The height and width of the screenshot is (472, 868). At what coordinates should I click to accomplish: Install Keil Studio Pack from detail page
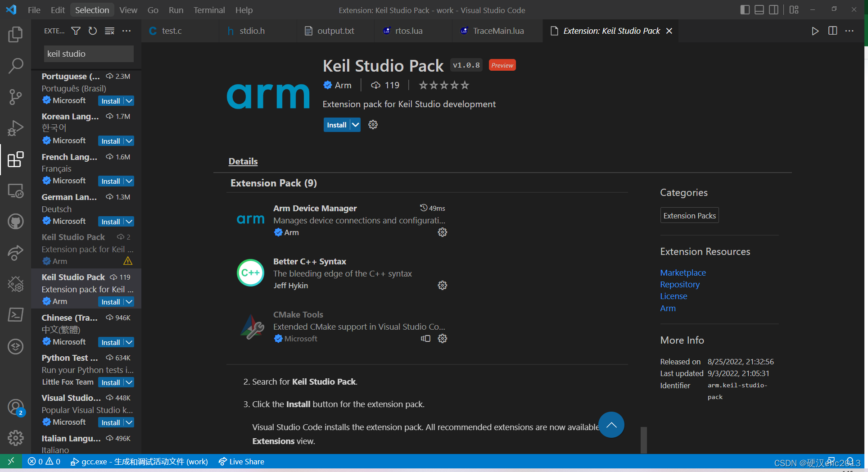[x=336, y=125]
